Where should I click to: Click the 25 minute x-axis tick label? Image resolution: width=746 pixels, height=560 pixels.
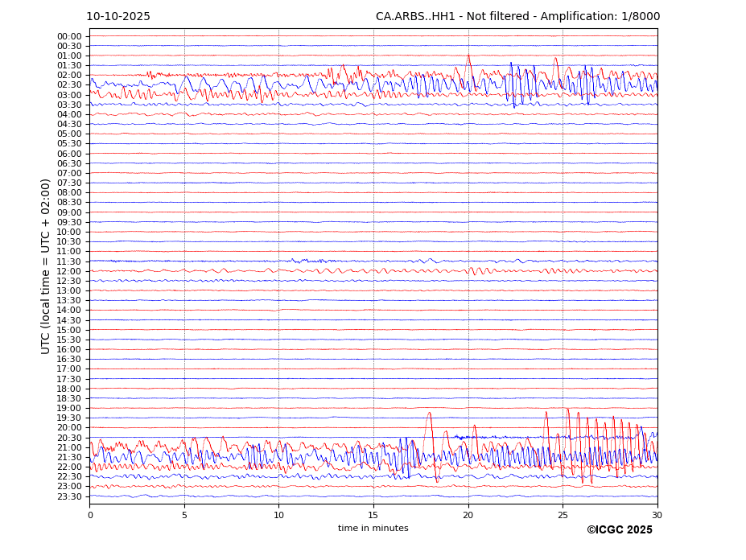(x=563, y=515)
